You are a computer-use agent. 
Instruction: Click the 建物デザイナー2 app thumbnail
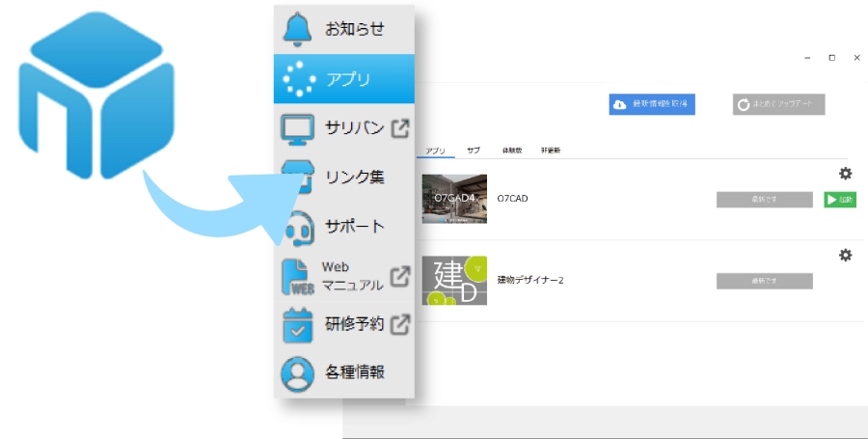pyautogui.click(x=454, y=281)
